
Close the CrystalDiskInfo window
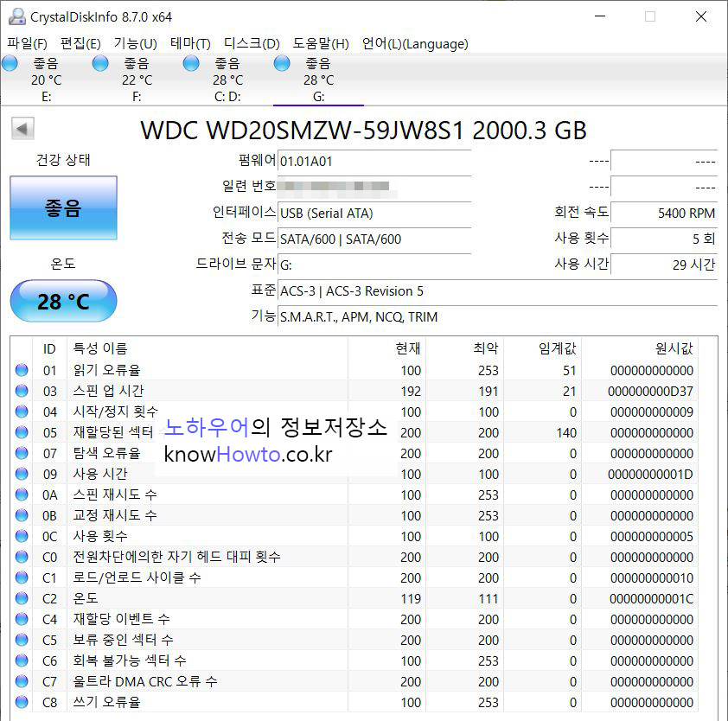[x=700, y=16]
